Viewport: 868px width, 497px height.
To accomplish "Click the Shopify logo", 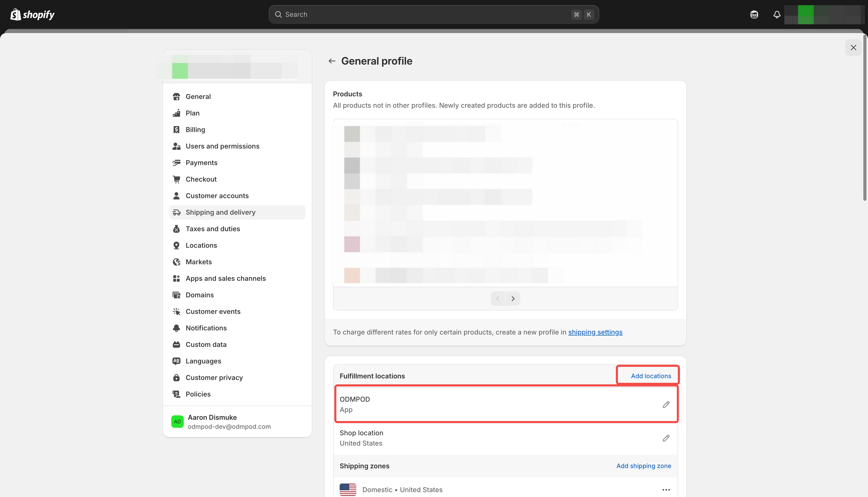I will click(x=33, y=14).
